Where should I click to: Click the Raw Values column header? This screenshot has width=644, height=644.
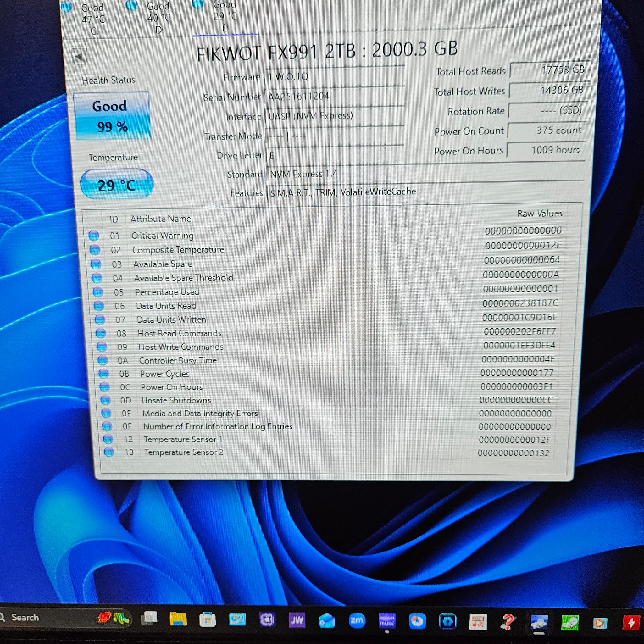click(x=540, y=213)
